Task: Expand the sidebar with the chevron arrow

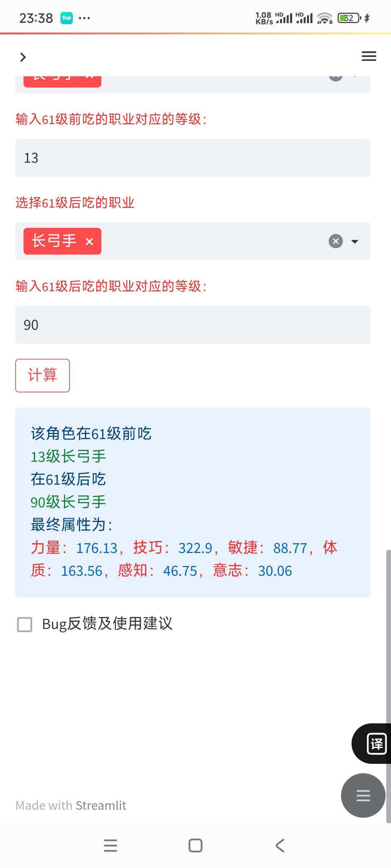Action: (23, 57)
